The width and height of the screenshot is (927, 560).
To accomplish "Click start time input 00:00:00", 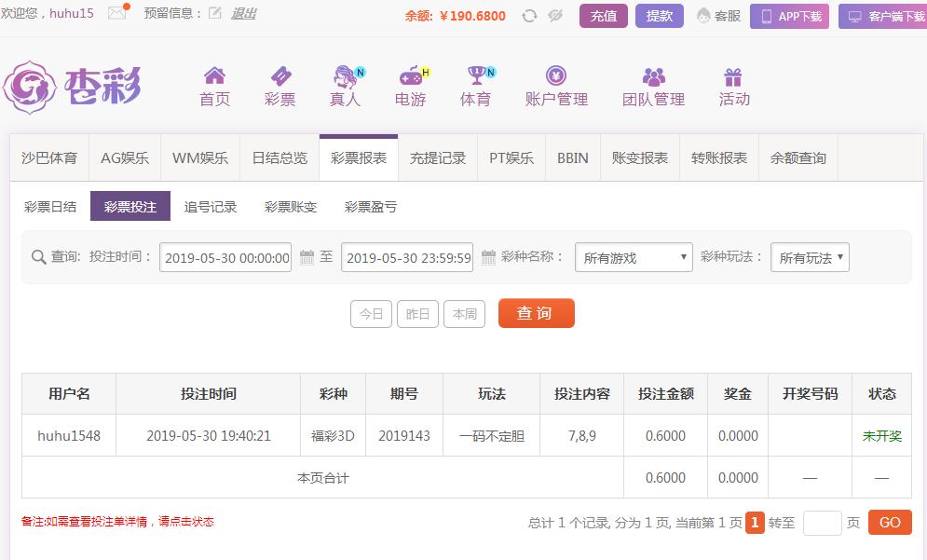I will (x=225, y=257).
